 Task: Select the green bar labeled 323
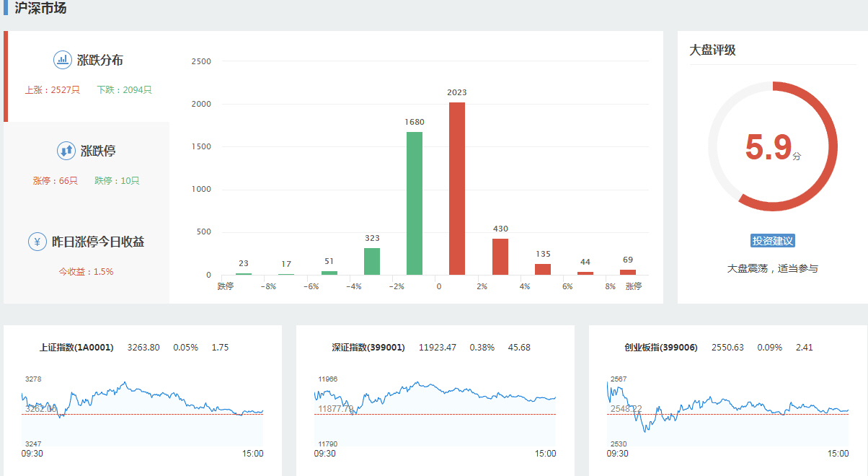click(372, 261)
